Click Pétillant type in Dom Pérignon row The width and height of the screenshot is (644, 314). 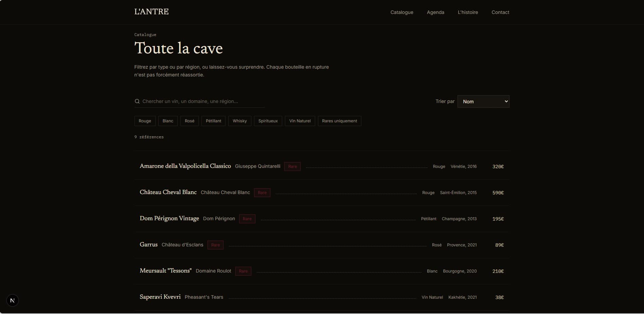coord(429,219)
